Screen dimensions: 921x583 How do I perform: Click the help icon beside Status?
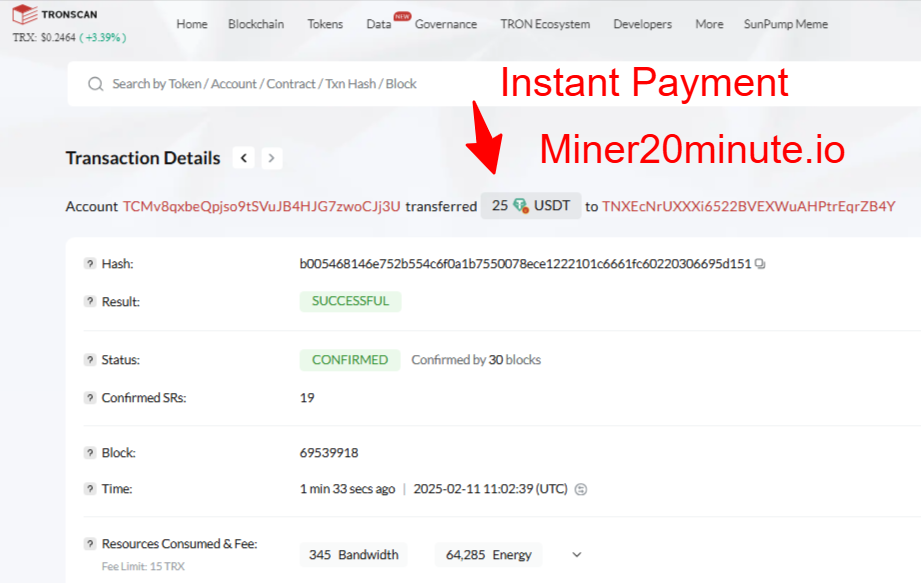click(89, 359)
